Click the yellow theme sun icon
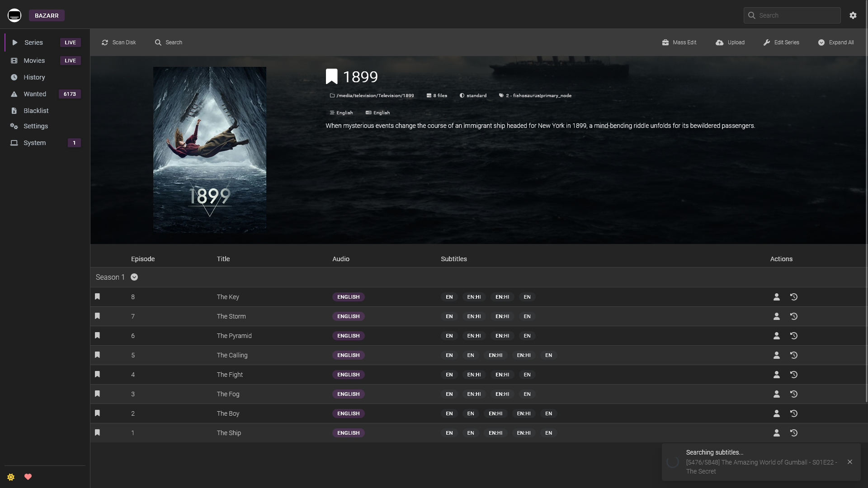 11,477
